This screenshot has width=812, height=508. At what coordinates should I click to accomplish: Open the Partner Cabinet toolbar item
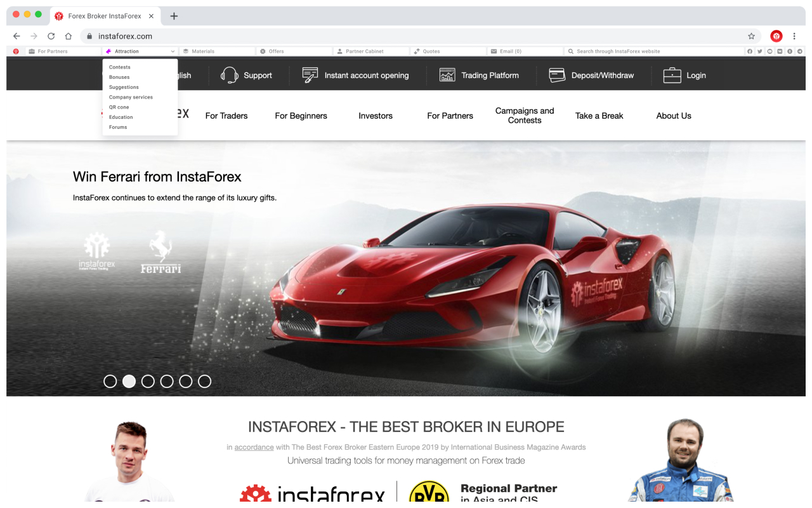pyautogui.click(x=372, y=51)
